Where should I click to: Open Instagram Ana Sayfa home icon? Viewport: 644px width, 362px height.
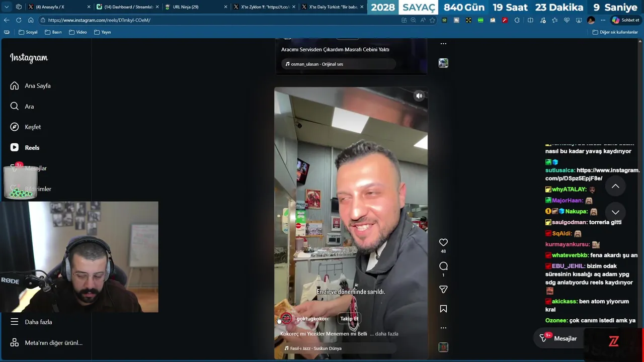(15, 85)
